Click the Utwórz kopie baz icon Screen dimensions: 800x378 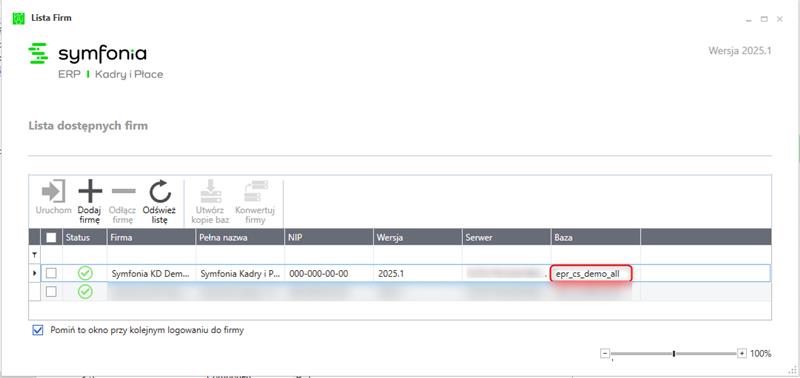pos(210,191)
